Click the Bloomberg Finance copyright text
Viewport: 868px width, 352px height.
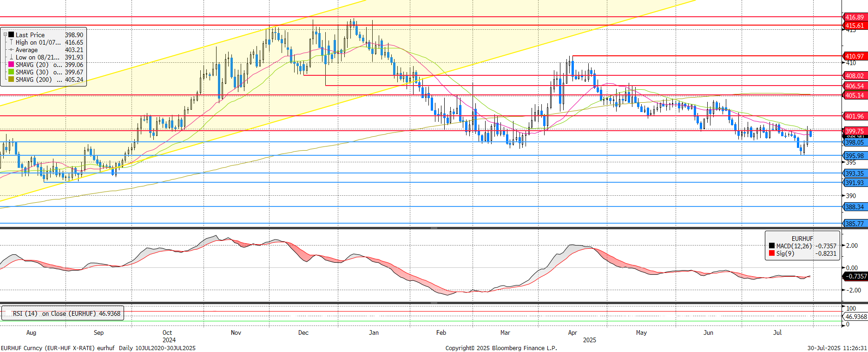point(501,348)
